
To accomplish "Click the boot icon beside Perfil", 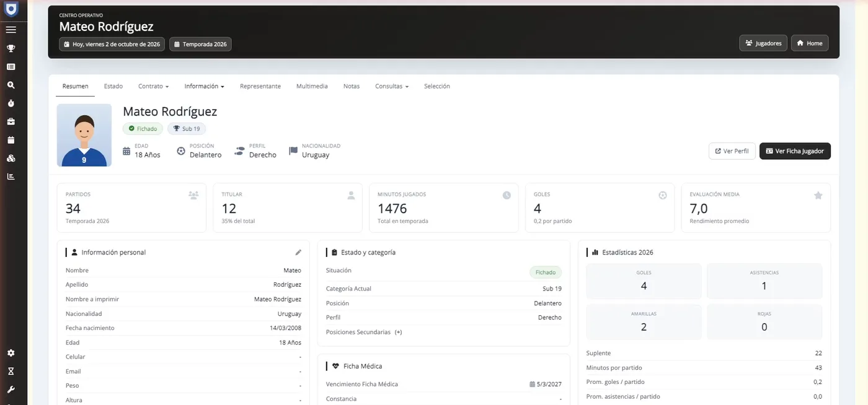I will (240, 150).
